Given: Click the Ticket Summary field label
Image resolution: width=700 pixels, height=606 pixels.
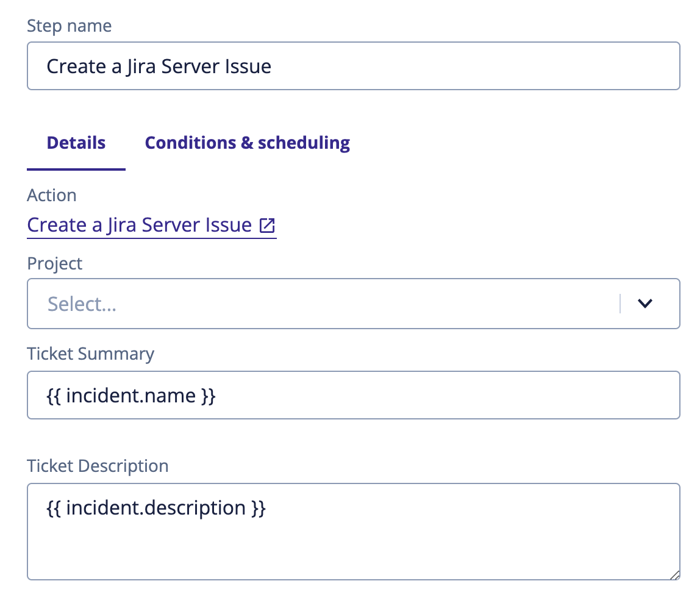Looking at the screenshot, I should (x=90, y=354).
